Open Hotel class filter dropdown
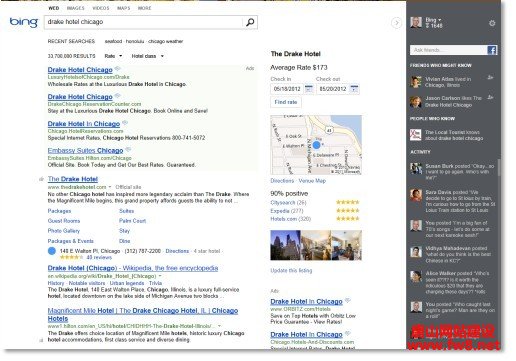Viewport: 516px width, 361px height. click(x=147, y=56)
